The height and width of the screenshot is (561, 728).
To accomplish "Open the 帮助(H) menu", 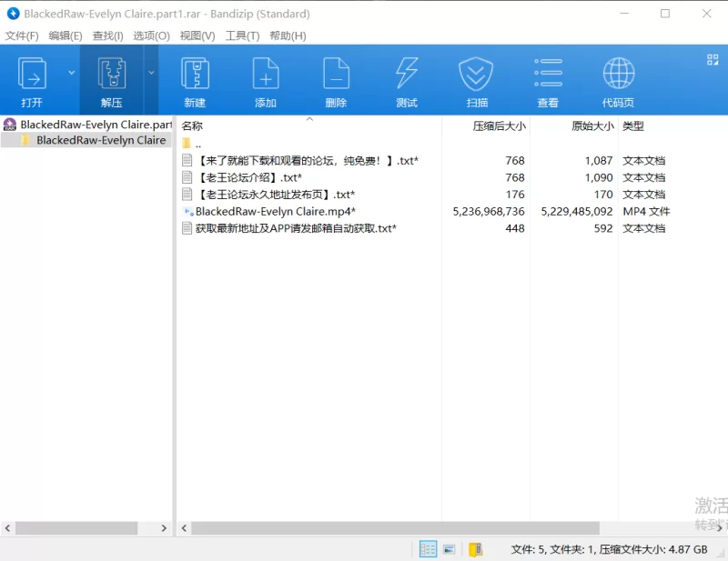I will tap(288, 35).
